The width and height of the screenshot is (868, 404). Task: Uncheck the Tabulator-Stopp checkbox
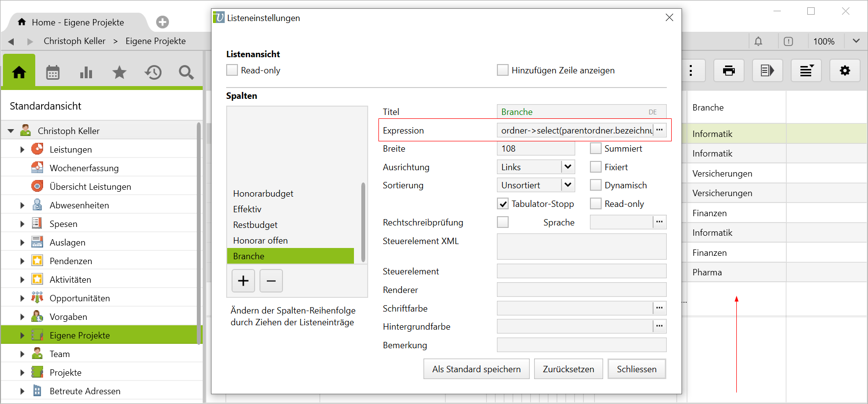point(503,204)
